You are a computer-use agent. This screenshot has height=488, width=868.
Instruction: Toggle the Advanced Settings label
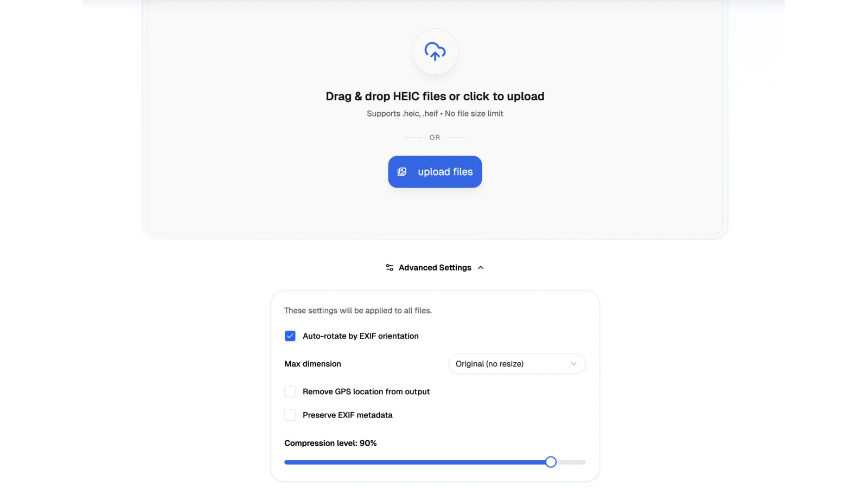(x=435, y=268)
